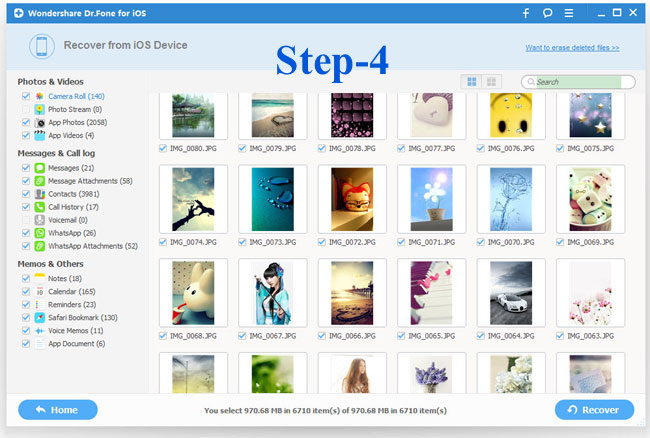Click the Search input field
650x438 pixels.
[582, 82]
